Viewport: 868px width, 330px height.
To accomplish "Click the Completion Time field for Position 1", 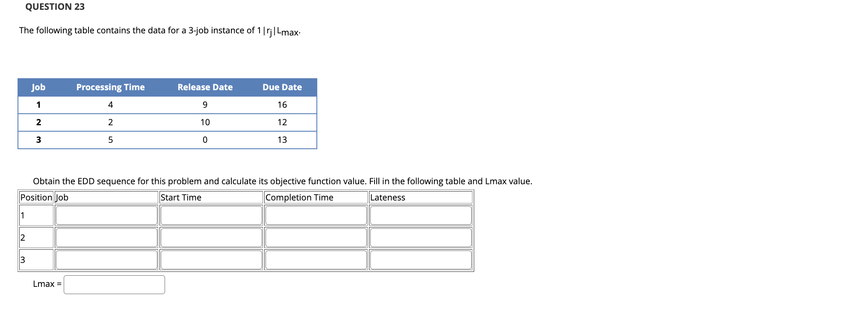I will point(316,215).
